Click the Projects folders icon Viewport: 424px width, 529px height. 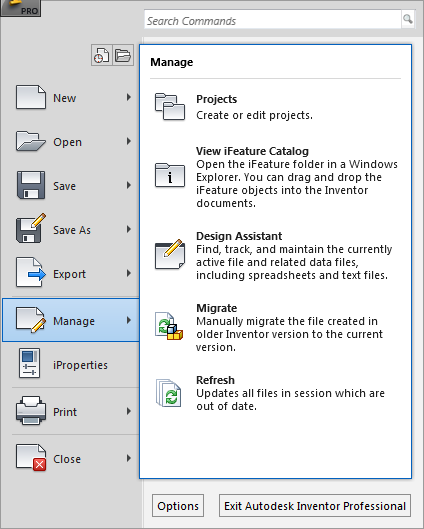tap(170, 107)
